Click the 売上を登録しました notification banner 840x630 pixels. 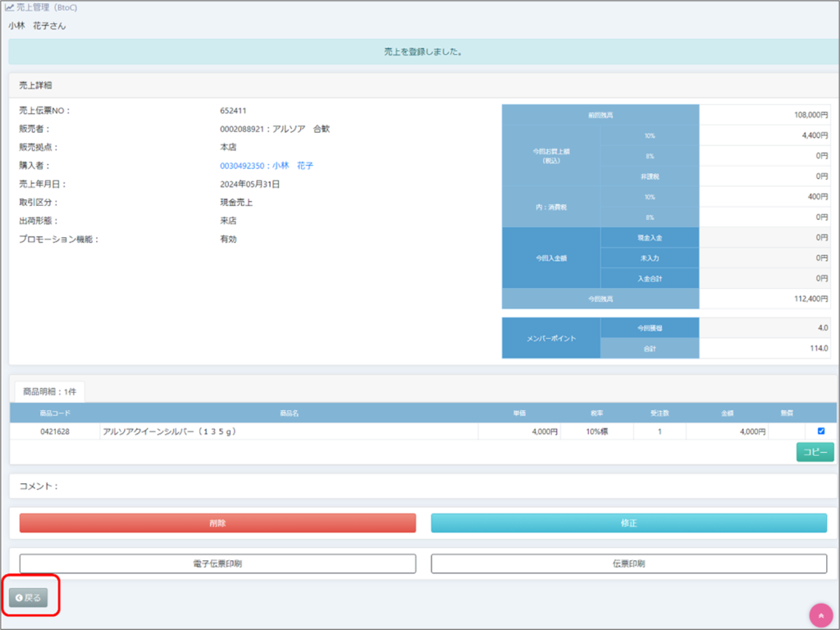pos(423,52)
